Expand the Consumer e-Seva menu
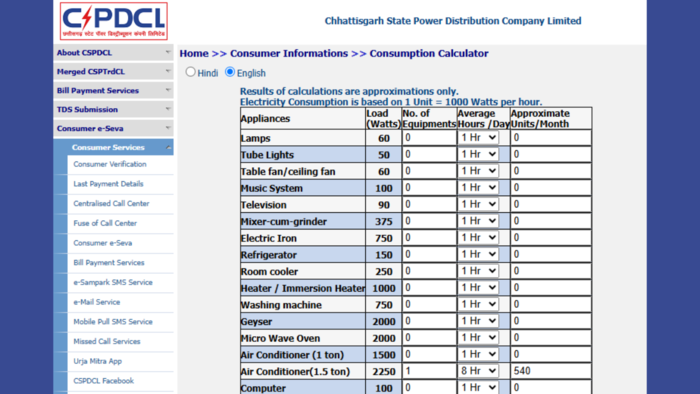Screen dimensions: 700x394 pos(113,129)
